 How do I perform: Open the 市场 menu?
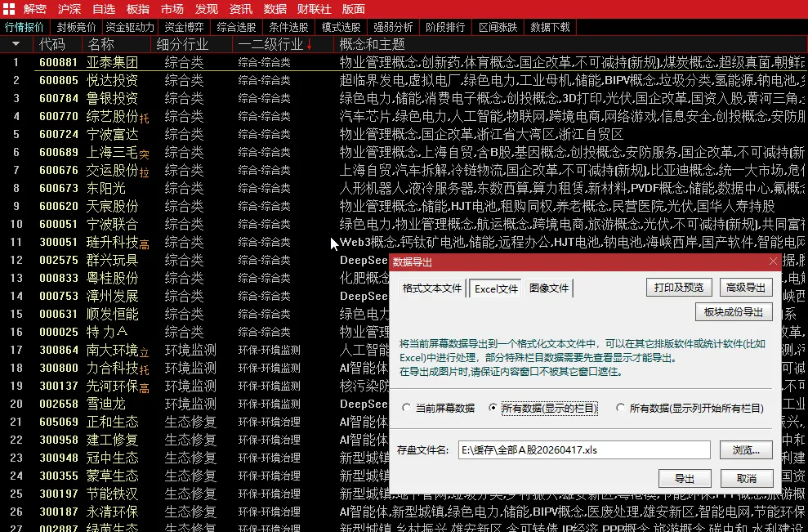tap(172, 9)
